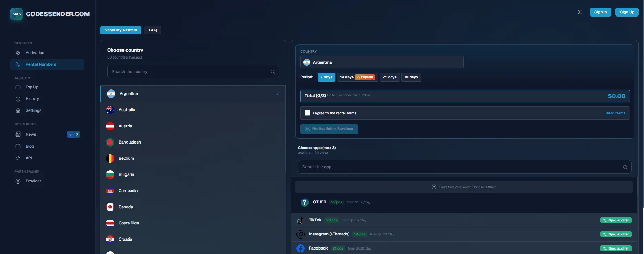This screenshot has height=254, width=644.
Task: Click Show My Rentals button
Action: tap(121, 30)
